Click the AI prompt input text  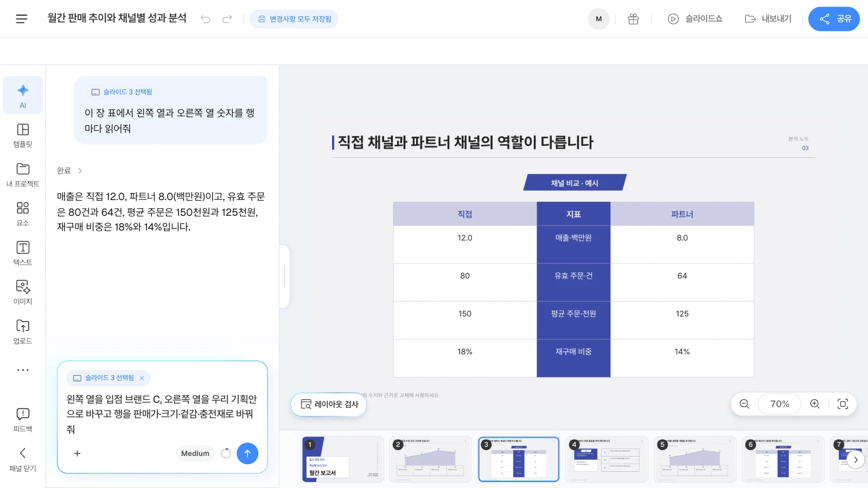coord(162,414)
